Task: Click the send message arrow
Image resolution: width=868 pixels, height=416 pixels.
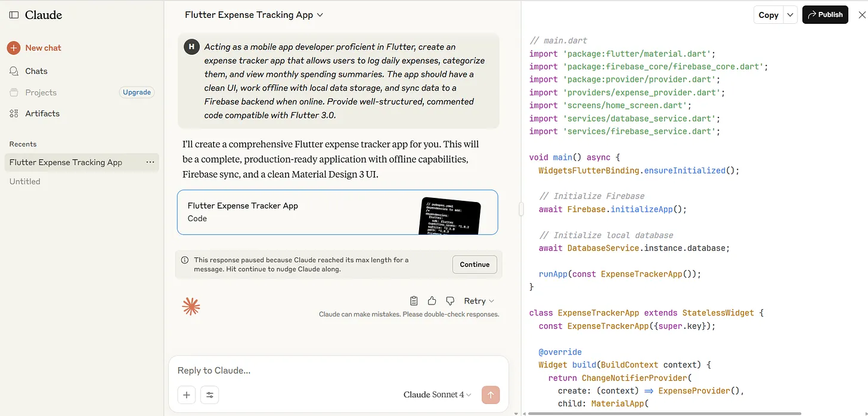Action: click(x=491, y=395)
